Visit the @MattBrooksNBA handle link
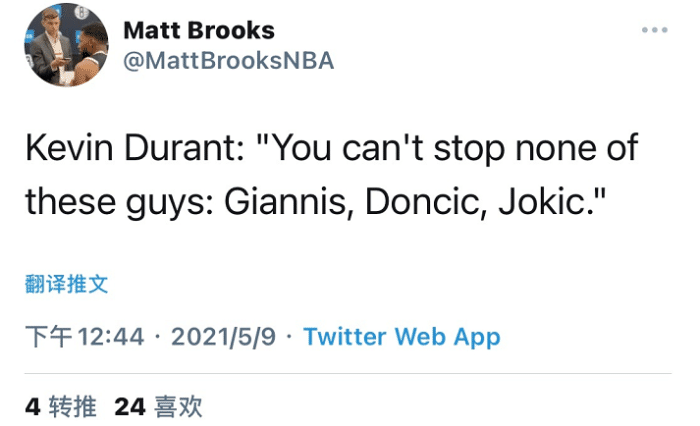700x426 pixels. (228, 61)
